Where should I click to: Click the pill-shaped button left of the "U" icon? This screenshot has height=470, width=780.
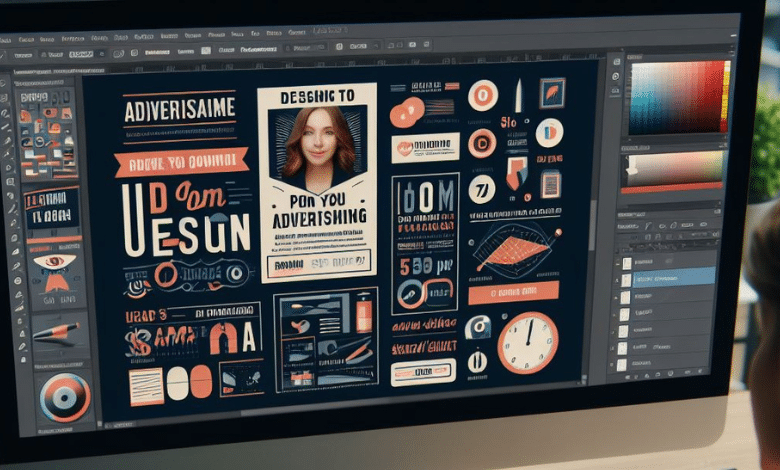tap(423, 372)
